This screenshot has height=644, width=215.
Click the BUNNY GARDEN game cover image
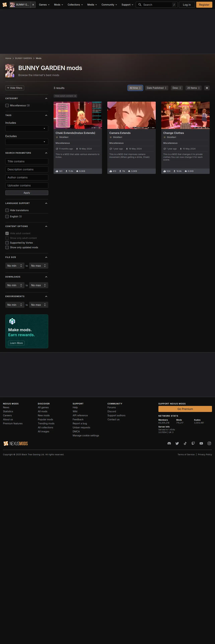(10, 71)
